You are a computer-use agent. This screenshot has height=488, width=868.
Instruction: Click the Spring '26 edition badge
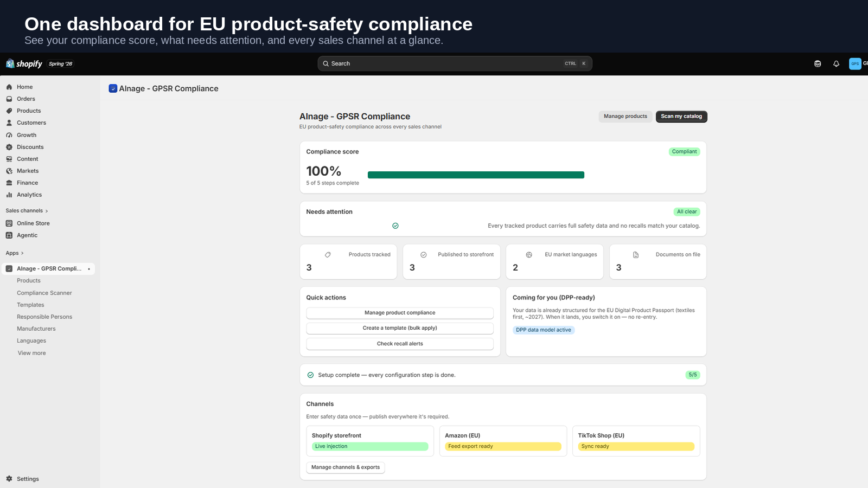[60, 64]
